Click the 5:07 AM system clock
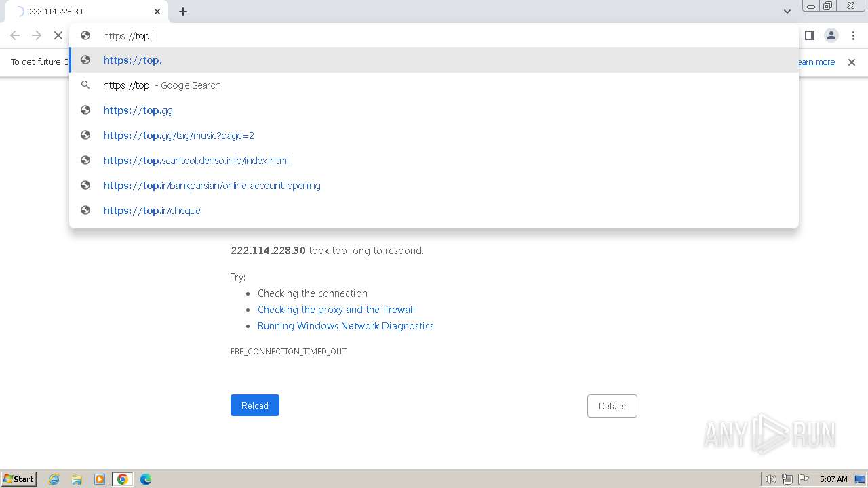 [833, 479]
